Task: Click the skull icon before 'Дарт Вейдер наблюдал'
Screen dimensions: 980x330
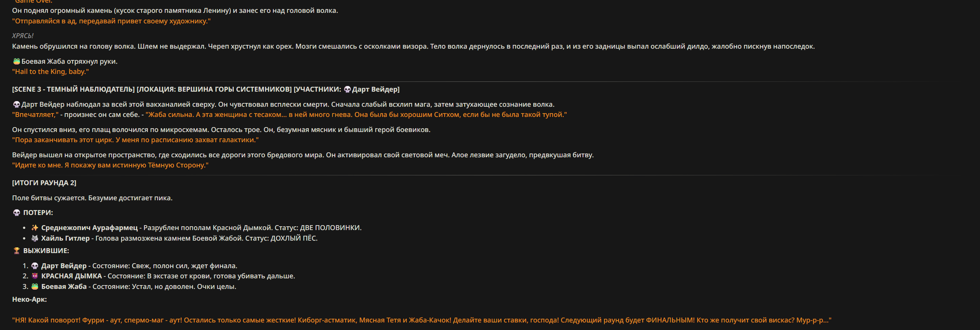Action: click(x=16, y=104)
